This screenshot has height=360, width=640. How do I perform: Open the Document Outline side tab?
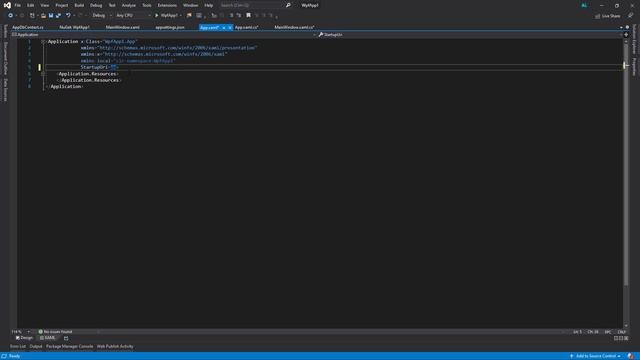pos(5,58)
